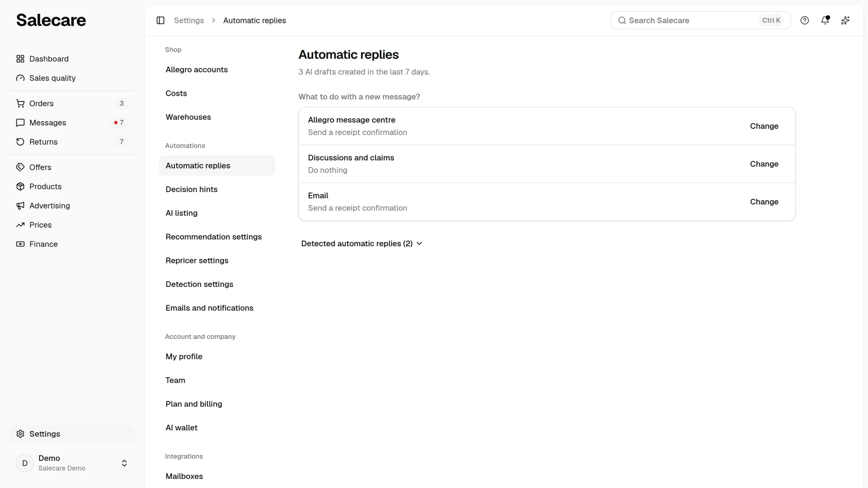The height and width of the screenshot is (488, 868).
Task: Select Decision hints in Automations
Action: tap(217, 189)
